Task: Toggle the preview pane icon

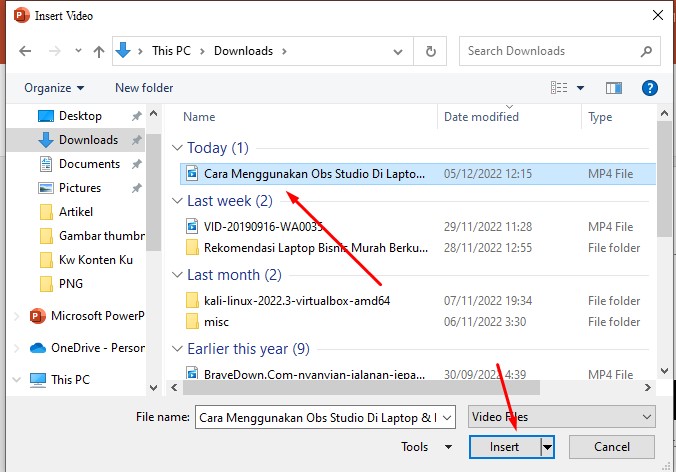Action: 613,88
